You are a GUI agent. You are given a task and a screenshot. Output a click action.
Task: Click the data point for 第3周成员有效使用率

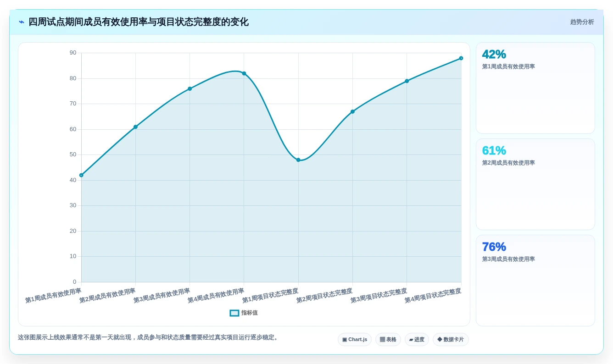pos(189,88)
